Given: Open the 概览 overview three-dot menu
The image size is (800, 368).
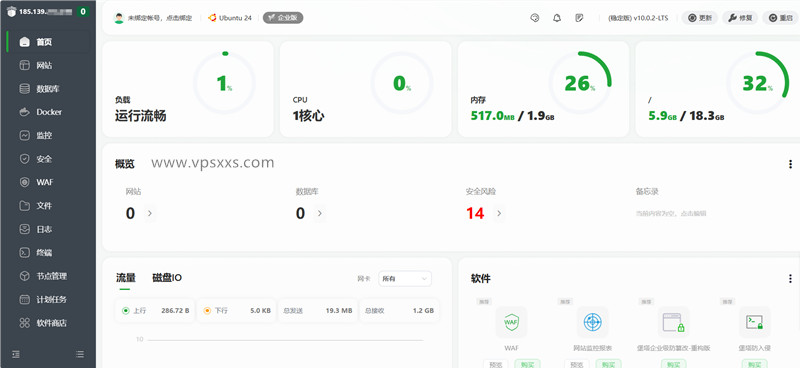Looking at the screenshot, I should point(790,164).
